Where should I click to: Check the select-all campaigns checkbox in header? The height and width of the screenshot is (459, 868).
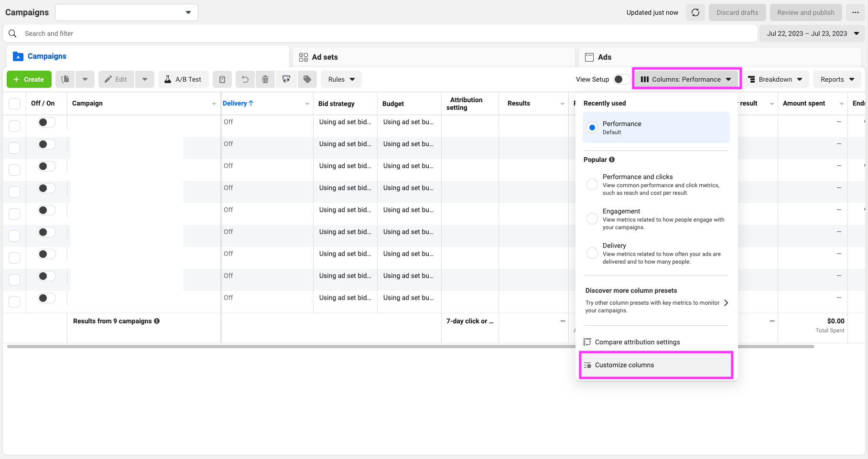pyautogui.click(x=14, y=104)
